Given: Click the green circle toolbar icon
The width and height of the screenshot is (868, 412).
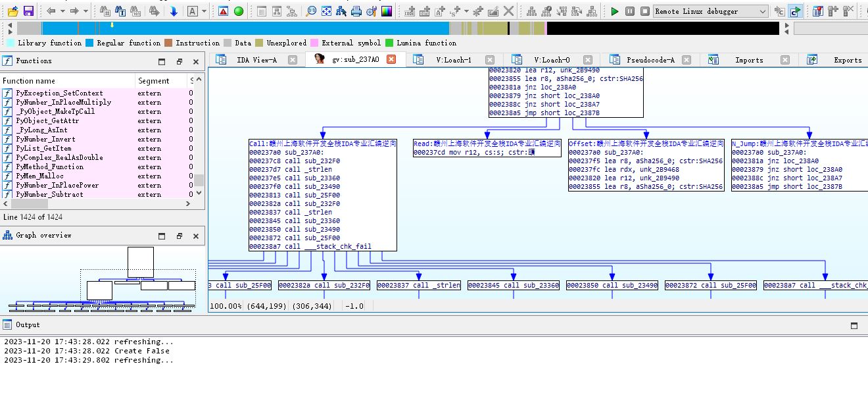Looking at the screenshot, I should tap(239, 11).
